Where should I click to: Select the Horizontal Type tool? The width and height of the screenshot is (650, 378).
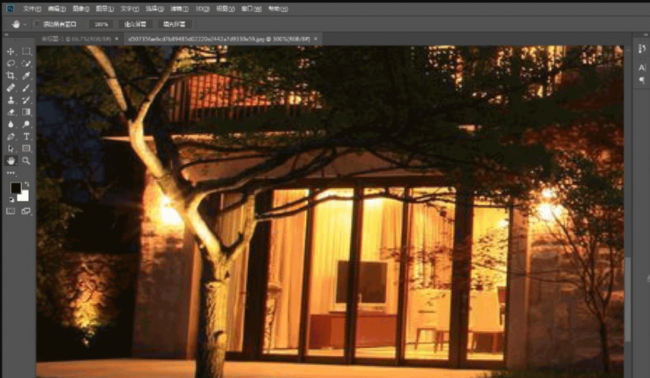[26, 136]
